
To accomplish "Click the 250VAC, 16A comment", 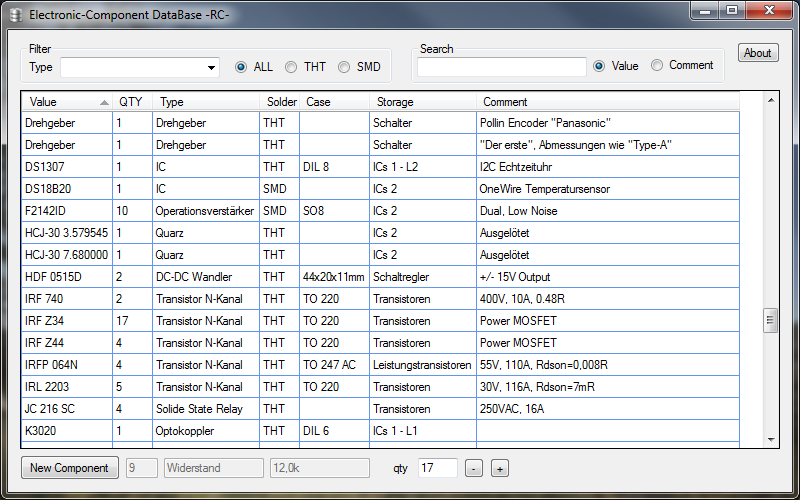I will coord(608,409).
